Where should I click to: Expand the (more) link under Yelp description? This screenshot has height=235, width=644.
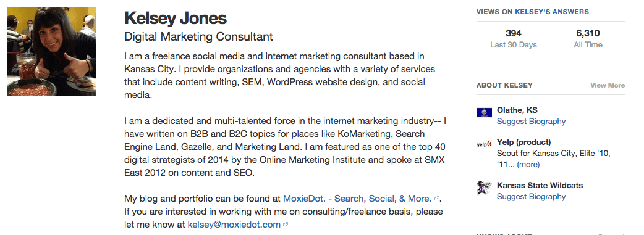(x=528, y=165)
